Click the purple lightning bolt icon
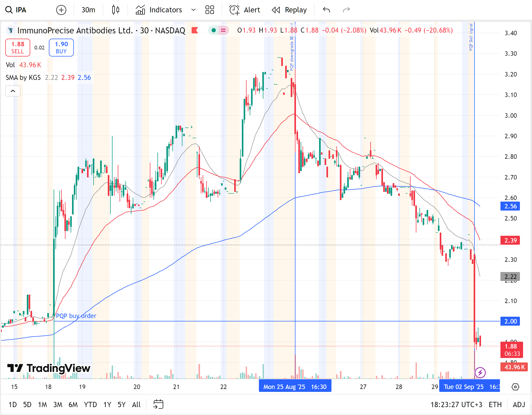532x415 pixels. click(x=480, y=372)
